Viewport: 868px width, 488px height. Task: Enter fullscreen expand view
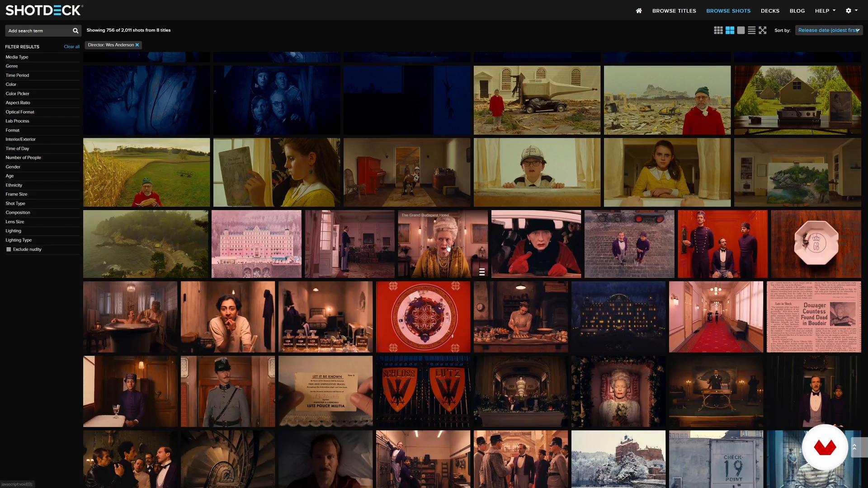(x=763, y=30)
